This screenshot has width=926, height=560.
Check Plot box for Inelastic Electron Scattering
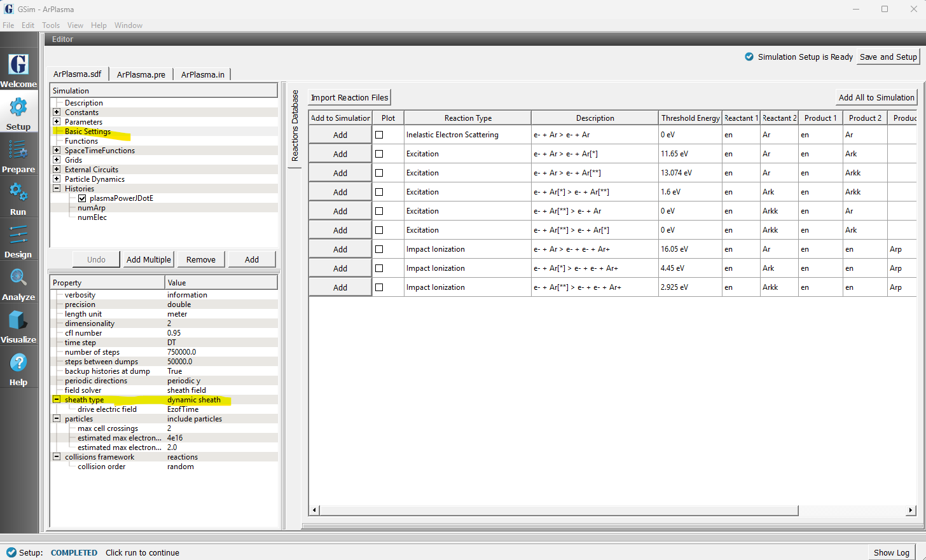[379, 135]
